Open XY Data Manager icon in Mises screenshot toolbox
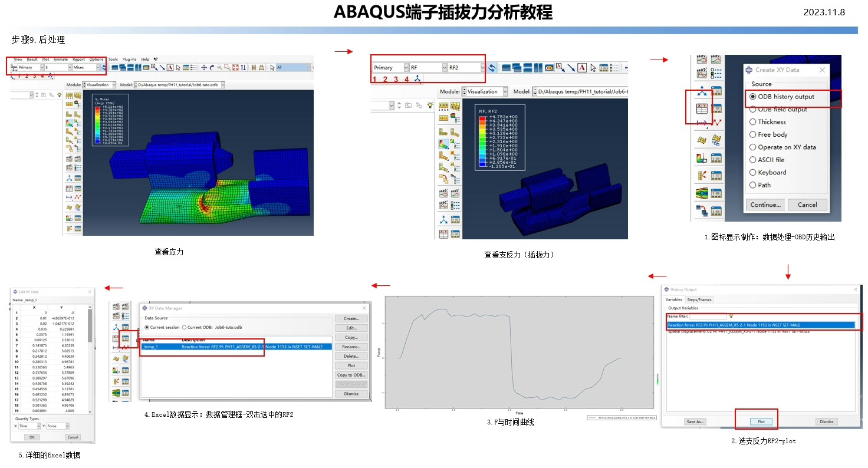The image size is (868, 468). pos(78,188)
